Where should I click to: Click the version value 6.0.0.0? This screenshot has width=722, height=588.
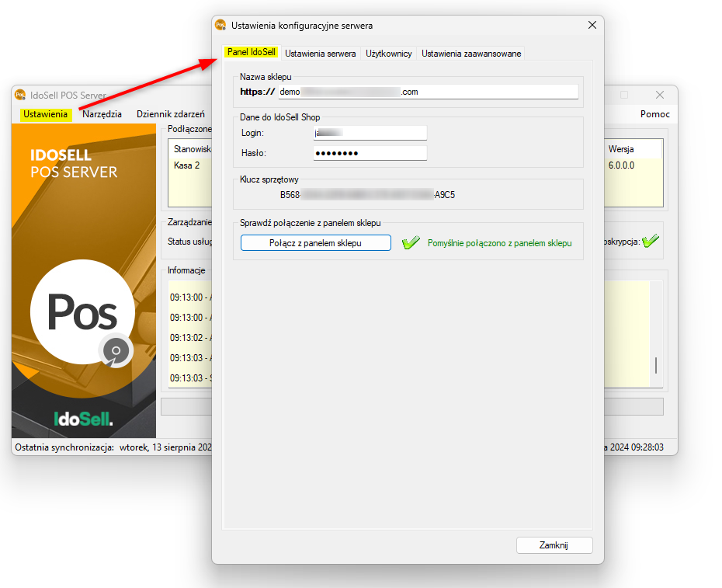tap(621, 165)
